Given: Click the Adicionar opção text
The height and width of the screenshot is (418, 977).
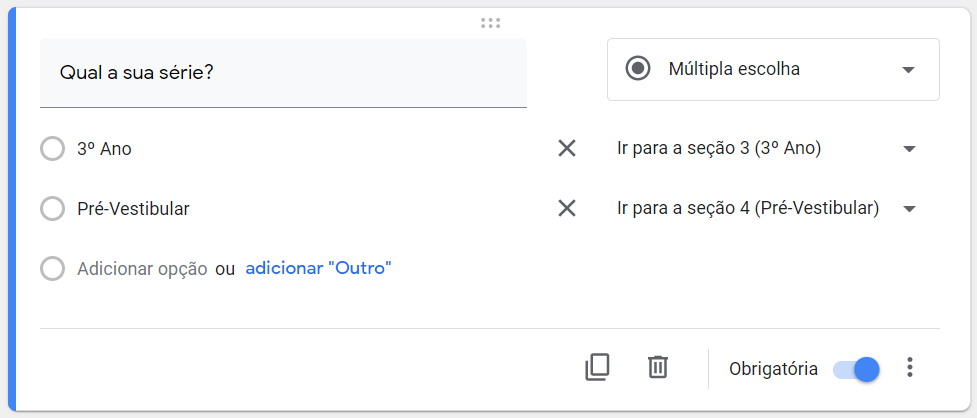Looking at the screenshot, I should coord(142,269).
